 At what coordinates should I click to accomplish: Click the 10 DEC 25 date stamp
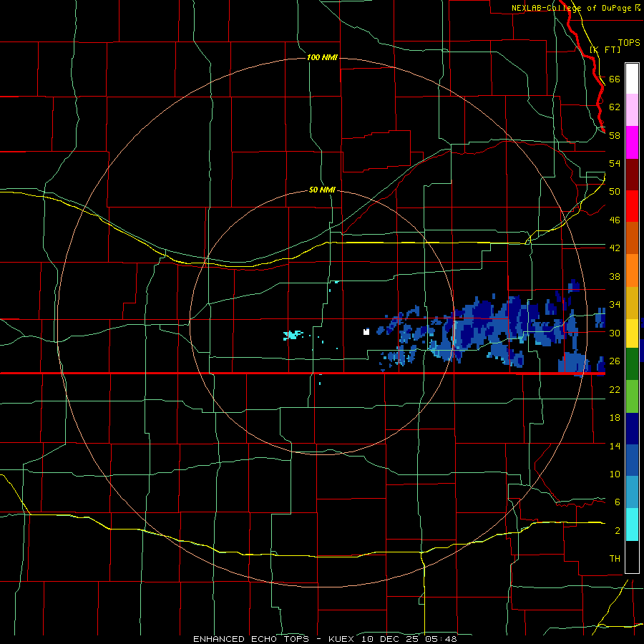(x=391, y=639)
